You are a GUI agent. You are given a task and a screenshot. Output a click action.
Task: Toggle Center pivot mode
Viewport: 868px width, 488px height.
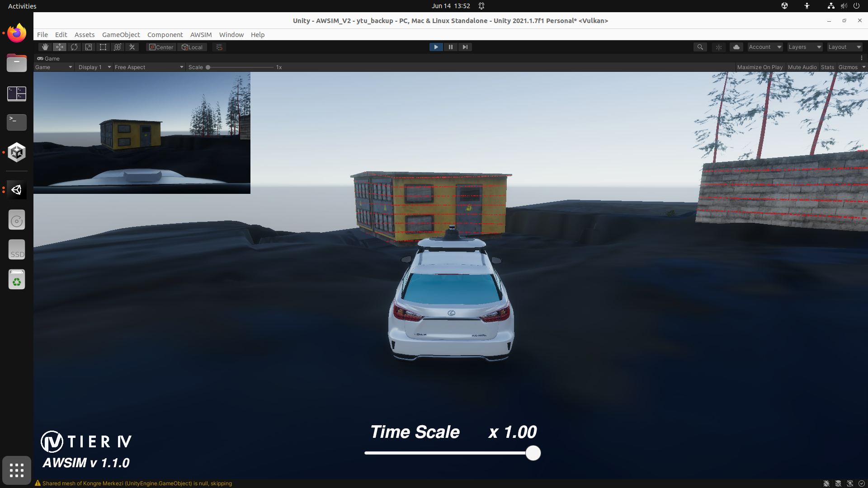coord(161,47)
